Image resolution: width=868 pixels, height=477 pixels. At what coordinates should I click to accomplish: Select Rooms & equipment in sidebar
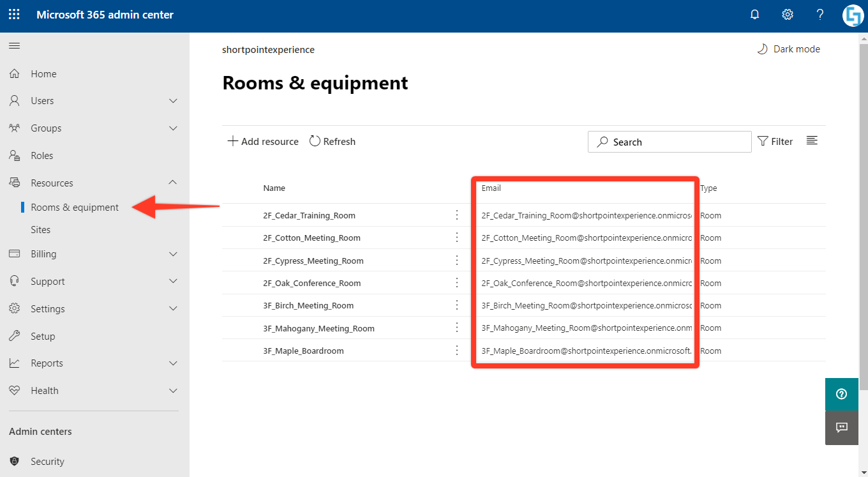[75, 208]
